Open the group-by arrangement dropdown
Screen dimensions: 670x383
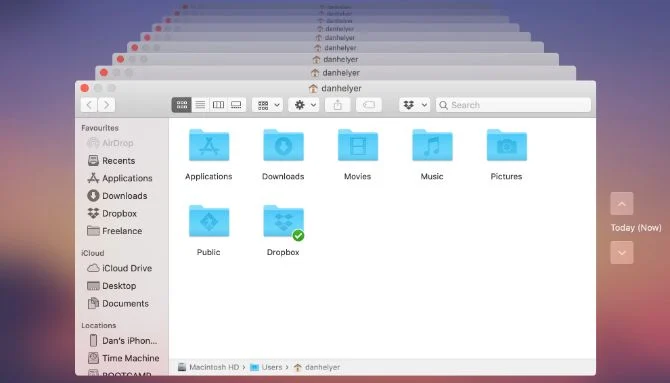click(267, 105)
